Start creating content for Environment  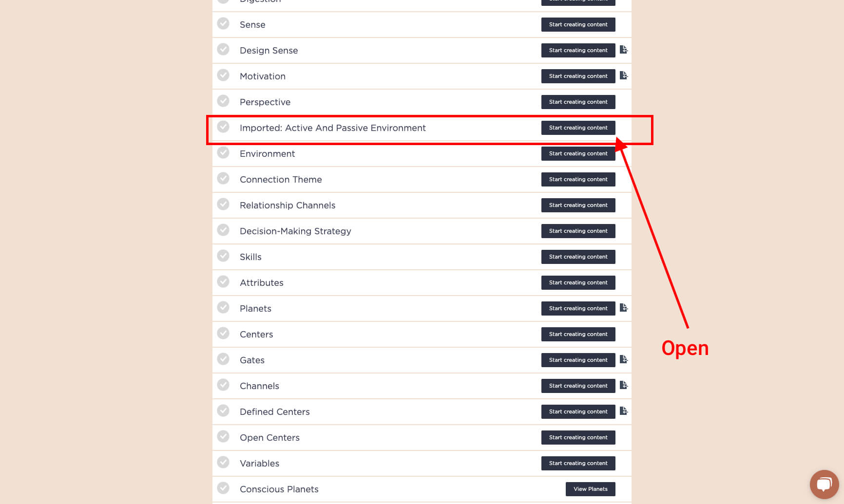[578, 153]
